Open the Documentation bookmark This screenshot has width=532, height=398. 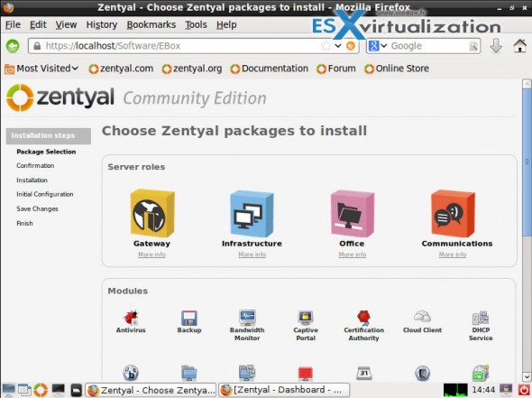click(x=269, y=69)
